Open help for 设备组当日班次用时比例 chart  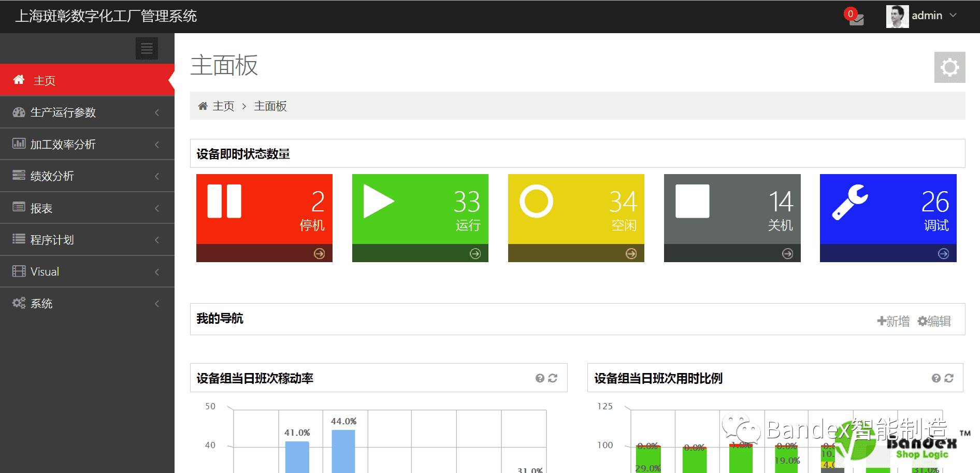point(936,378)
